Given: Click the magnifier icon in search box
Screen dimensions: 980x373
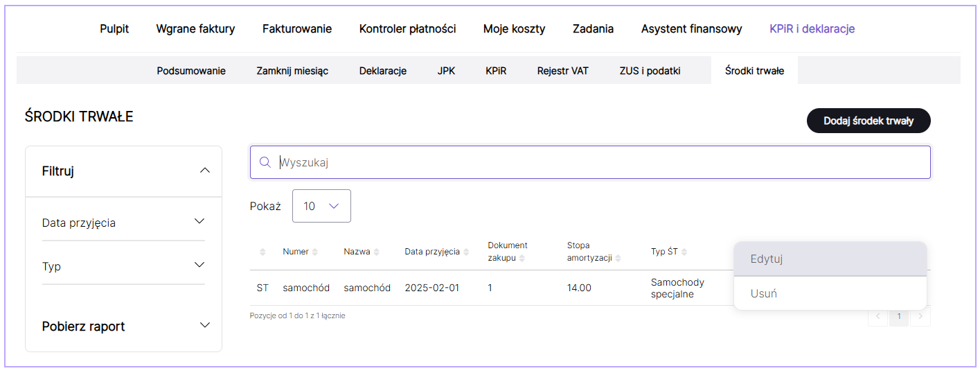Looking at the screenshot, I should click(265, 162).
